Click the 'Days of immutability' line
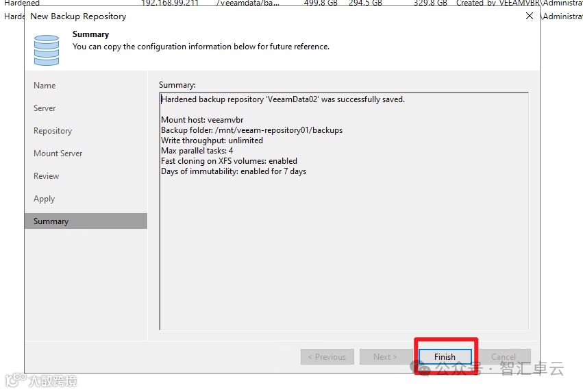This screenshot has width=583, height=392. click(234, 171)
